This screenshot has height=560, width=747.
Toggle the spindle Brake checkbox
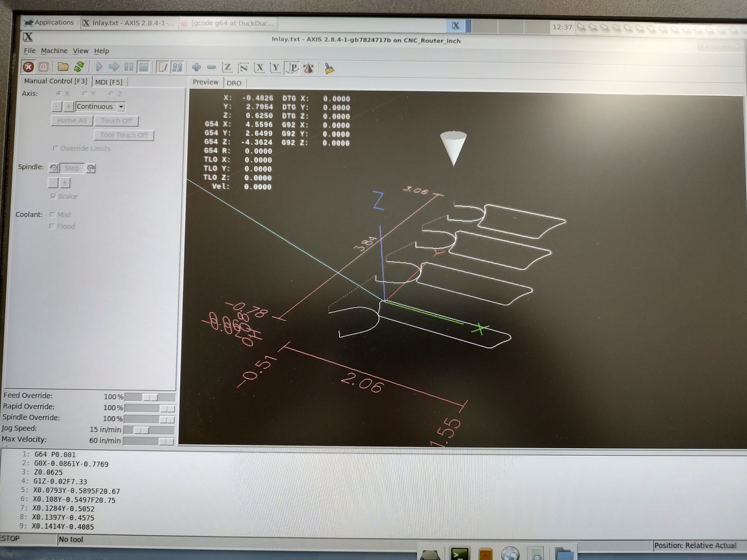[x=53, y=196]
